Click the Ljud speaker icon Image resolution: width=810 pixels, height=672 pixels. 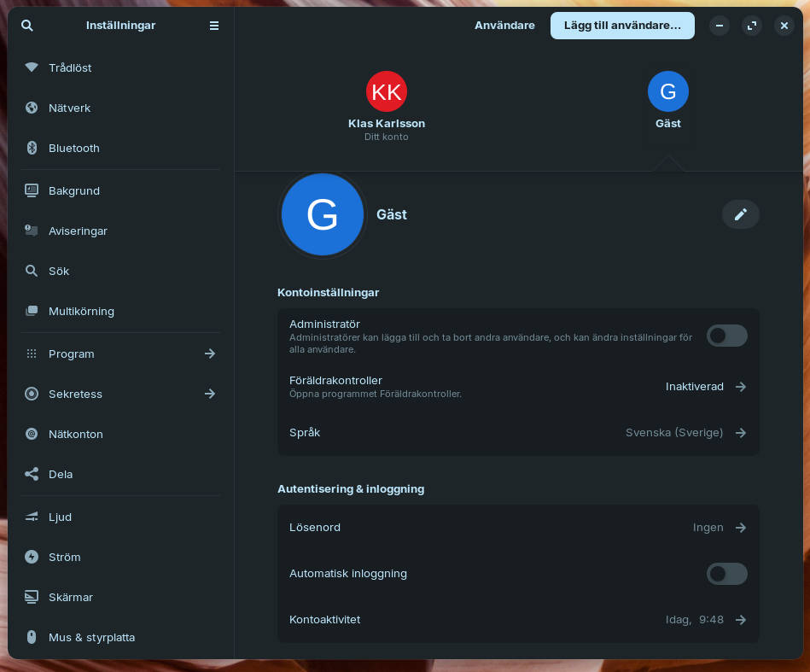32,517
